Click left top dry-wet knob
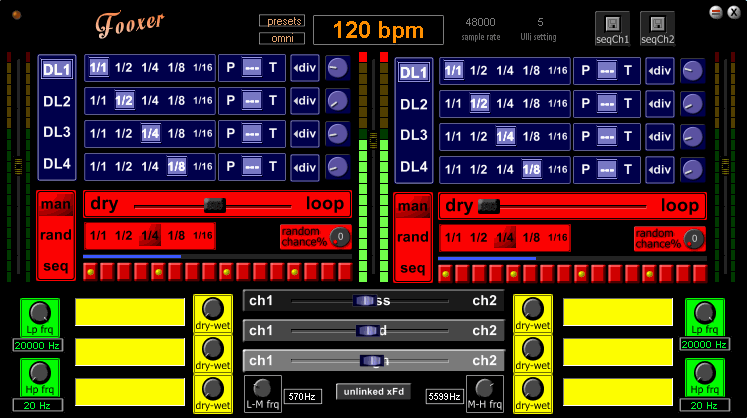747x418 pixels. pos(213,309)
